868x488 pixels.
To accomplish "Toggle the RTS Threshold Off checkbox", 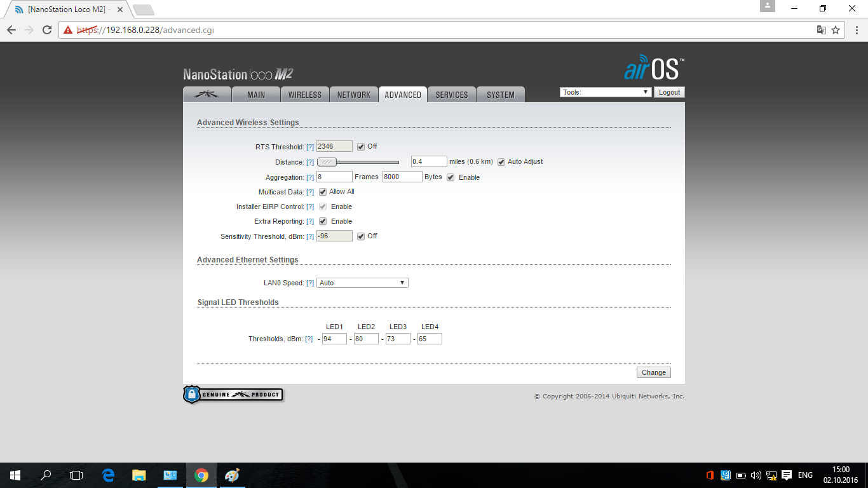I will tap(361, 147).
